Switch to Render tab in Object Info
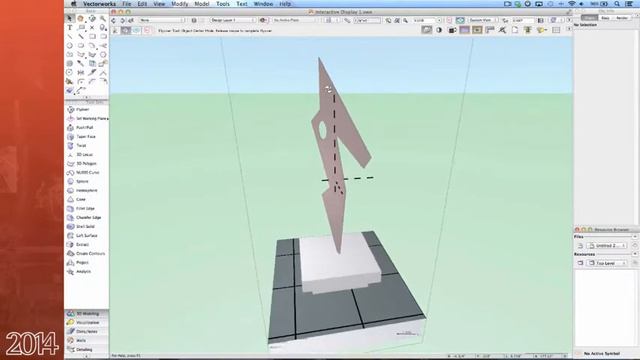 pyautogui.click(x=622, y=18)
